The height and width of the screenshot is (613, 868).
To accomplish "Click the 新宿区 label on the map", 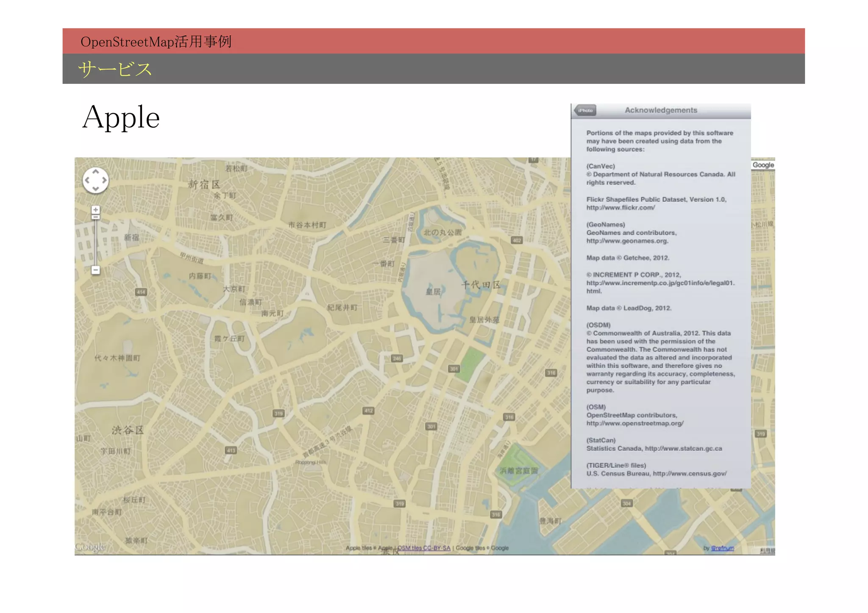I will click(204, 184).
